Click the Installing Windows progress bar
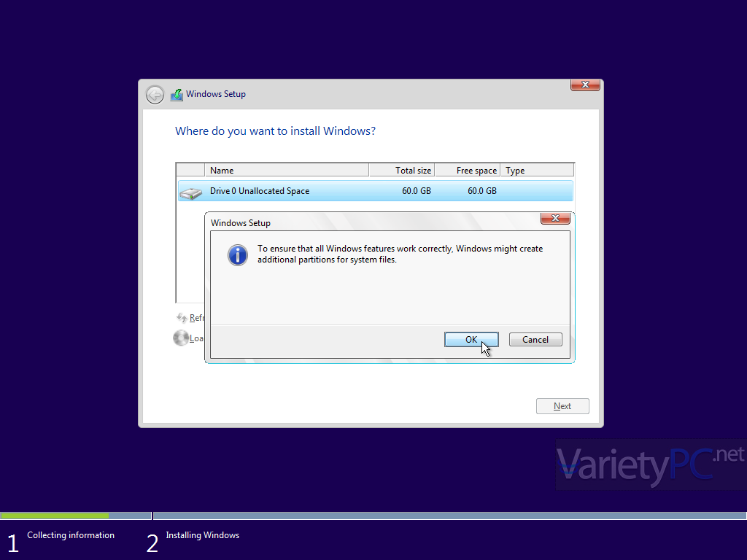Viewport: 747px width, 560px height. coord(449,516)
